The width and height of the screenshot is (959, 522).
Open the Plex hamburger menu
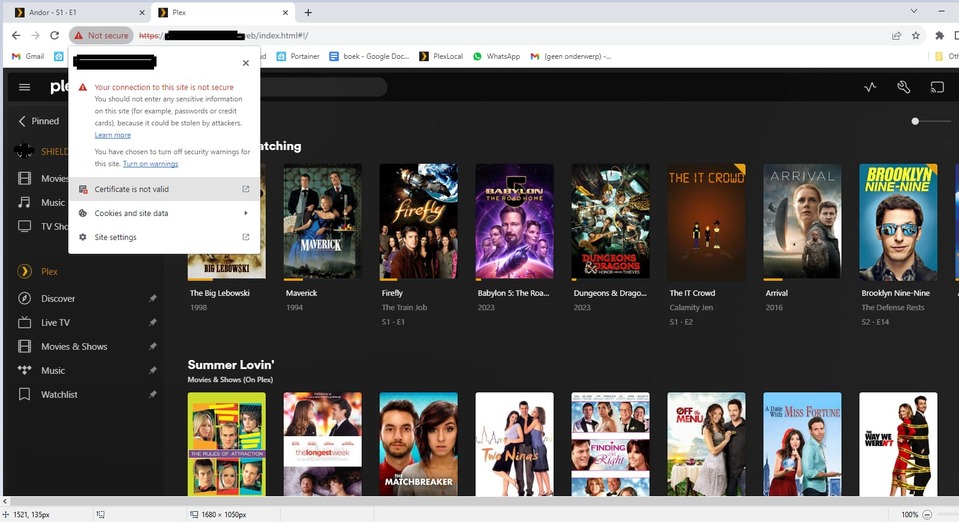point(24,88)
